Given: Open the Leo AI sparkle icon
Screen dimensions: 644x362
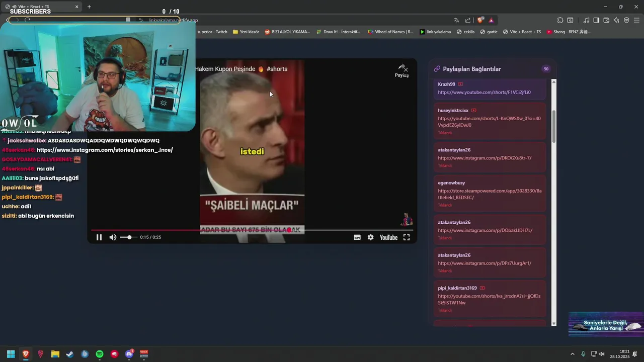Looking at the screenshot, I should pos(616,20).
